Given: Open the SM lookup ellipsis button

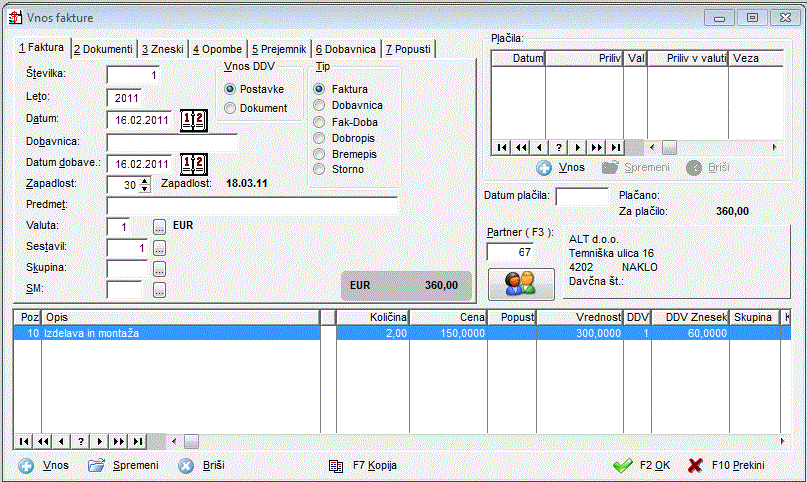Looking at the screenshot, I should point(159,289).
